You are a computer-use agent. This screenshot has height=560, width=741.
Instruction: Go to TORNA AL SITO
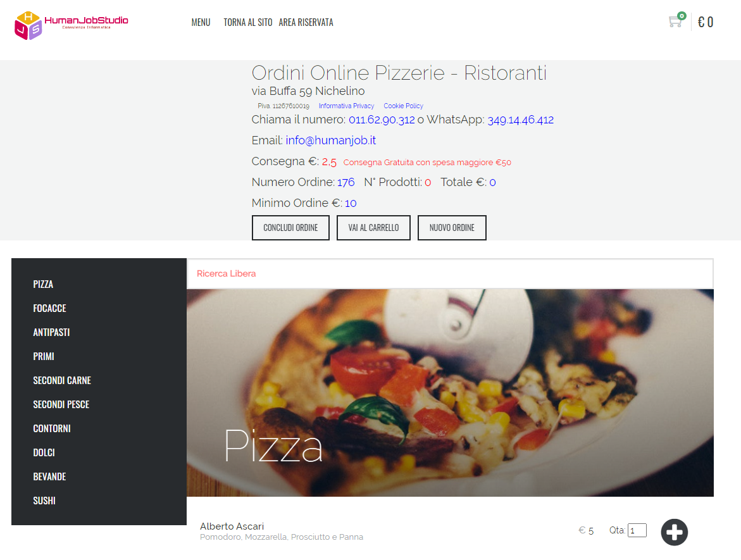click(x=247, y=22)
